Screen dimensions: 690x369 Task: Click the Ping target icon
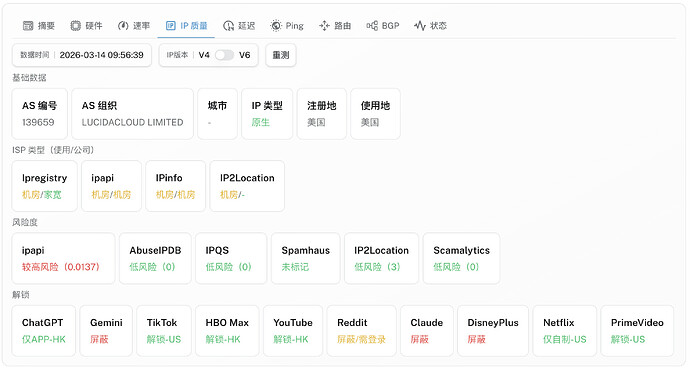(x=276, y=26)
